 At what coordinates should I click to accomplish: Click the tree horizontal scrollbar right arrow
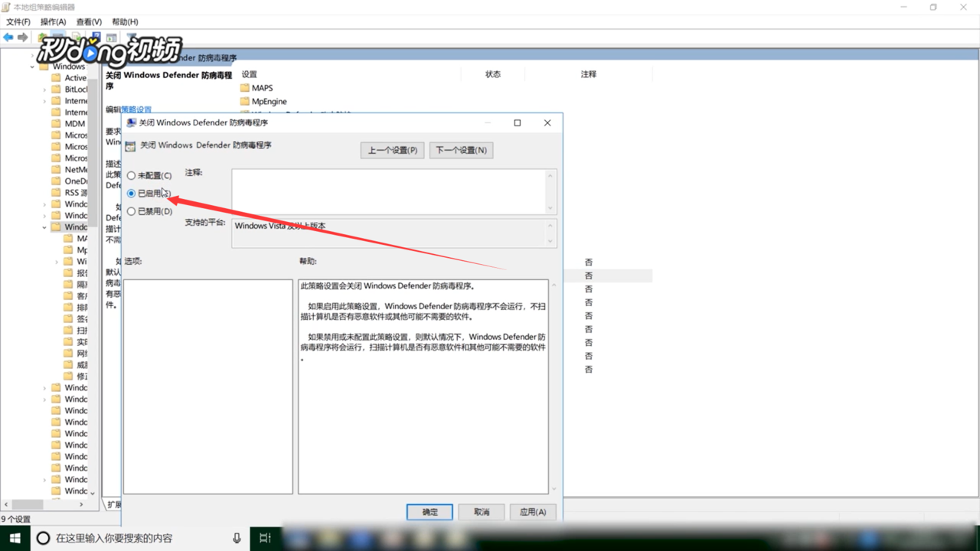click(83, 505)
